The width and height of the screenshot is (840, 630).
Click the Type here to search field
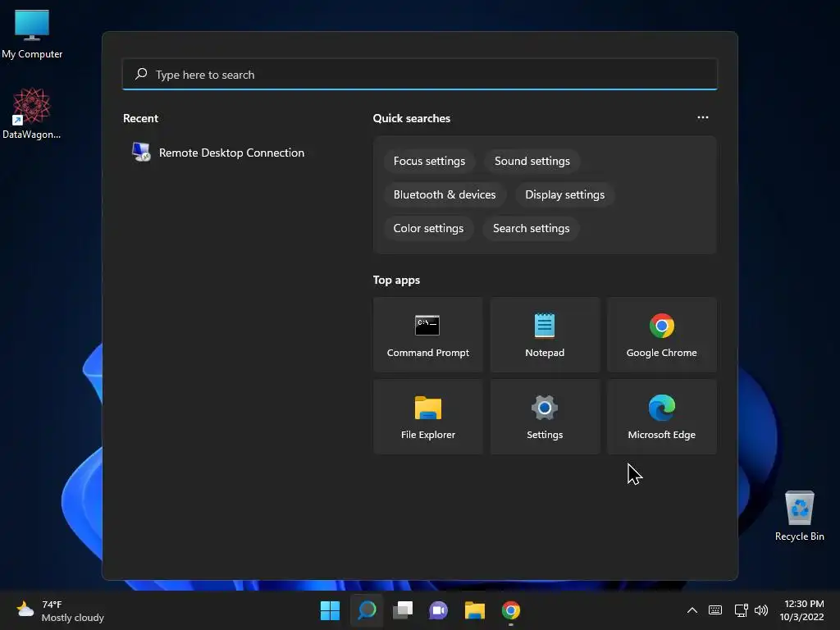[x=419, y=75]
